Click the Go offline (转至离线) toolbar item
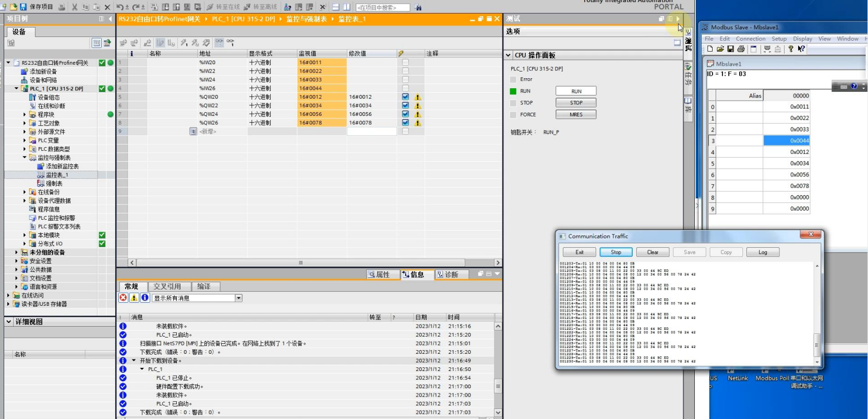 pos(260,7)
